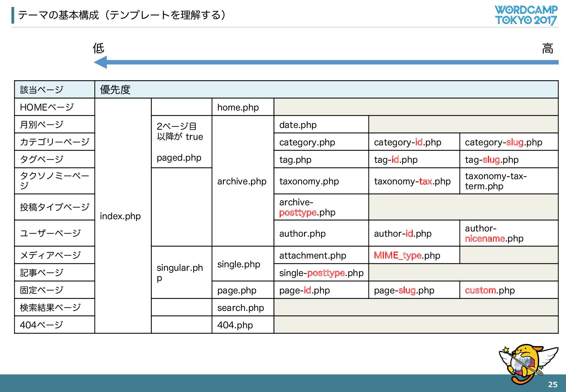
Task: Click the 投稿タイプページ row label
Action: coord(55,207)
